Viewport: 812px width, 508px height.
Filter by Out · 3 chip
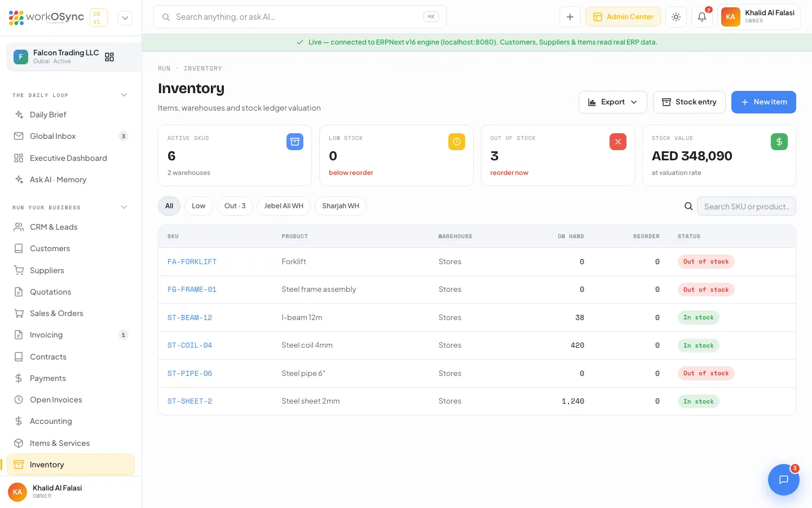235,206
